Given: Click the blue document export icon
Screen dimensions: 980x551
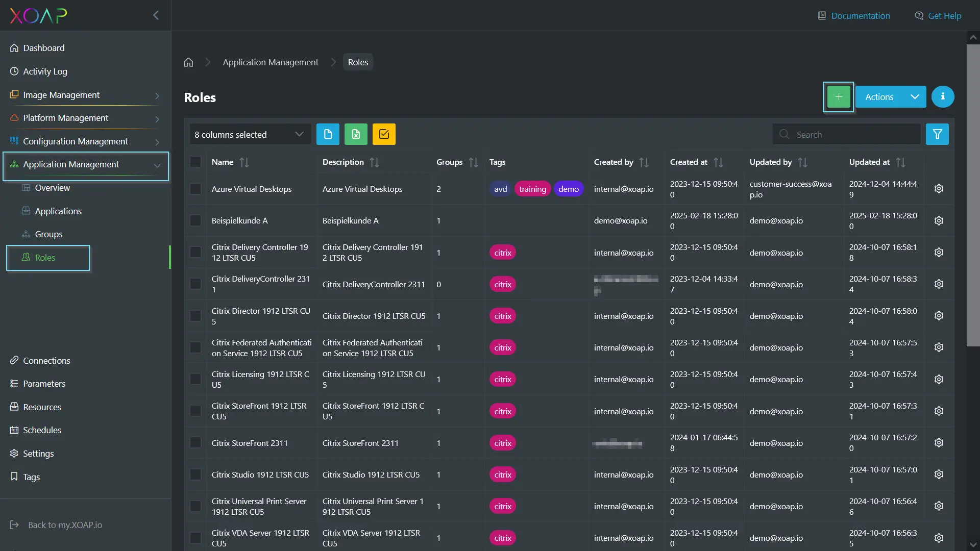Looking at the screenshot, I should [x=328, y=134].
